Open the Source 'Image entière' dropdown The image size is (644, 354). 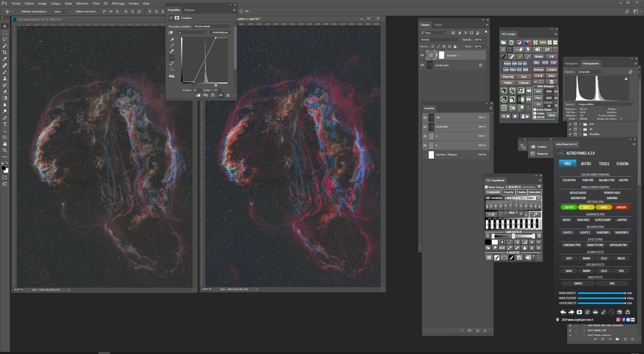click(x=605, y=104)
